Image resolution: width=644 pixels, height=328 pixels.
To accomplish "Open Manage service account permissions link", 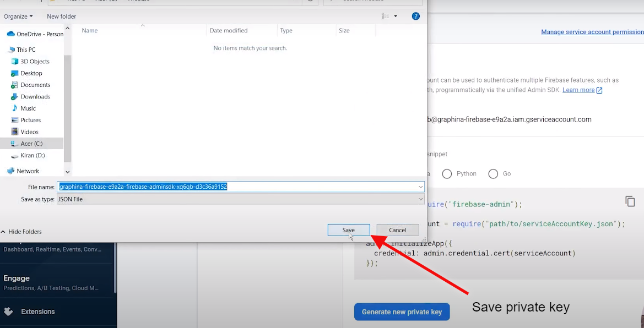I will [592, 32].
